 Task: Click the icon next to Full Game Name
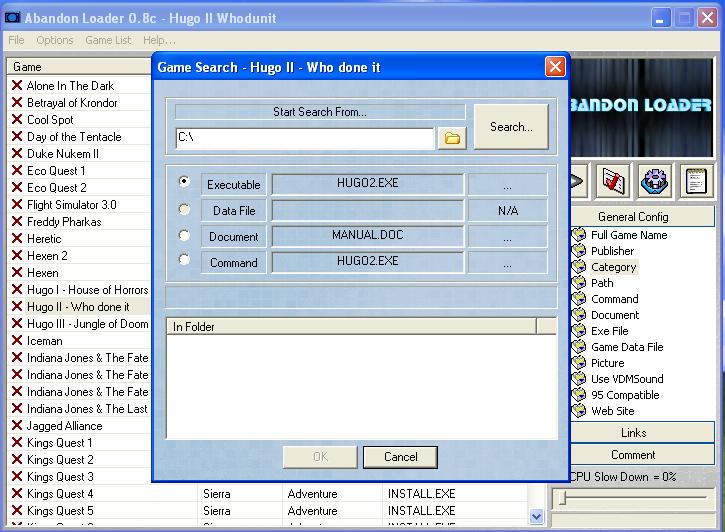pos(578,235)
